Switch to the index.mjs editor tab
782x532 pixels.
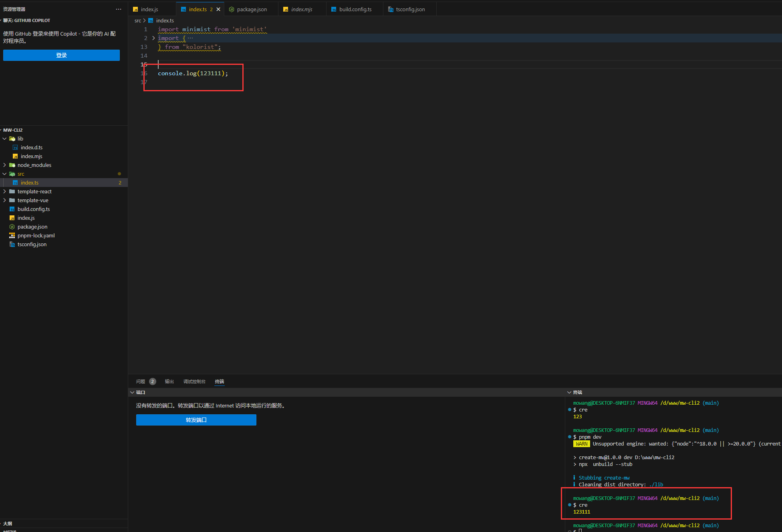(x=302, y=9)
